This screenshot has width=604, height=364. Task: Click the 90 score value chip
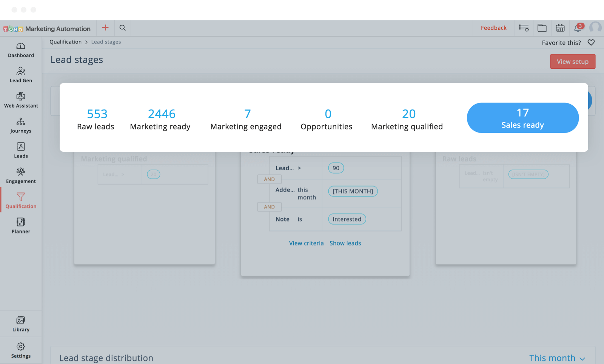(x=336, y=168)
